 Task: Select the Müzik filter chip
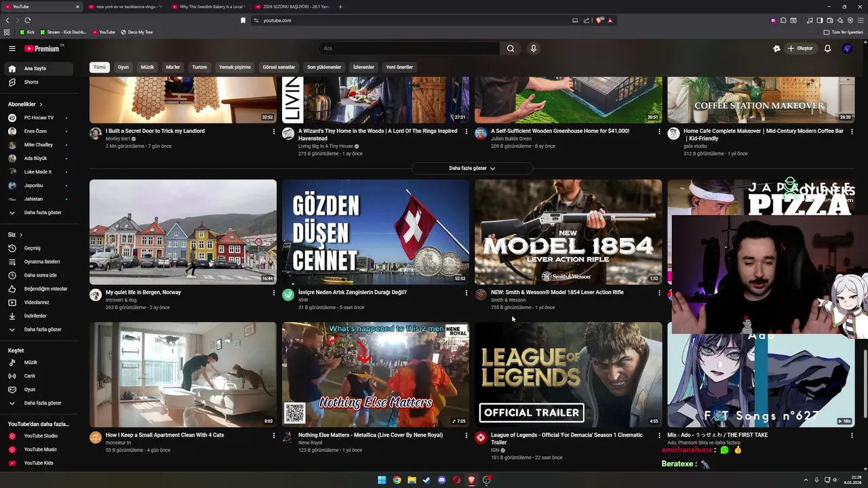[x=147, y=67]
